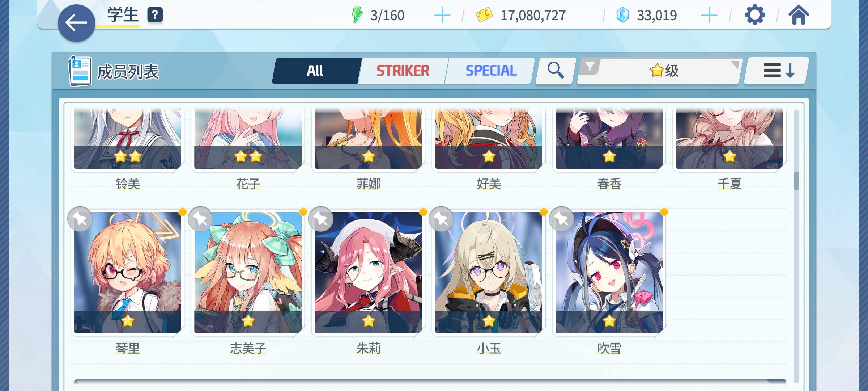Toggle favorite pin on 吹雪

[x=562, y=219]
